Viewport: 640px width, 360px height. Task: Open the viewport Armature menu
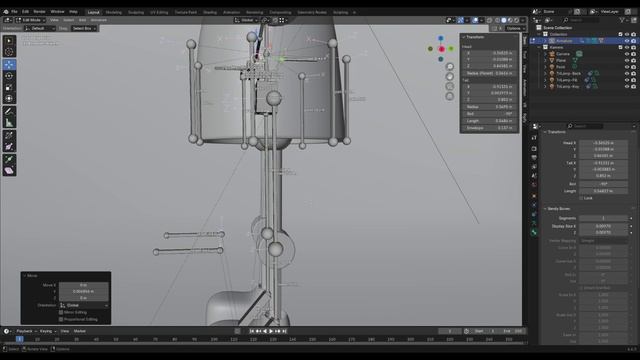point(99,20)
